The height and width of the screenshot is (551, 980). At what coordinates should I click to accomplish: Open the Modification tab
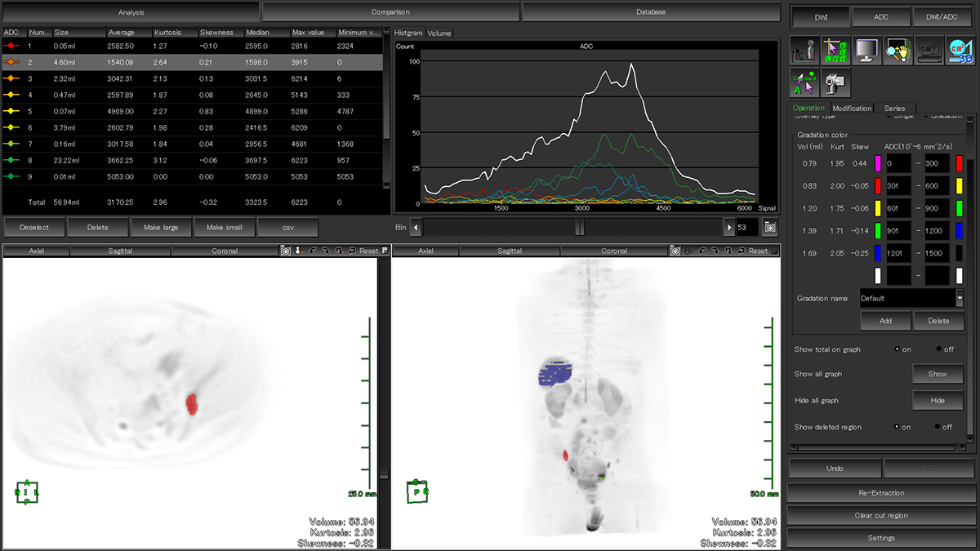coord(852,108)
